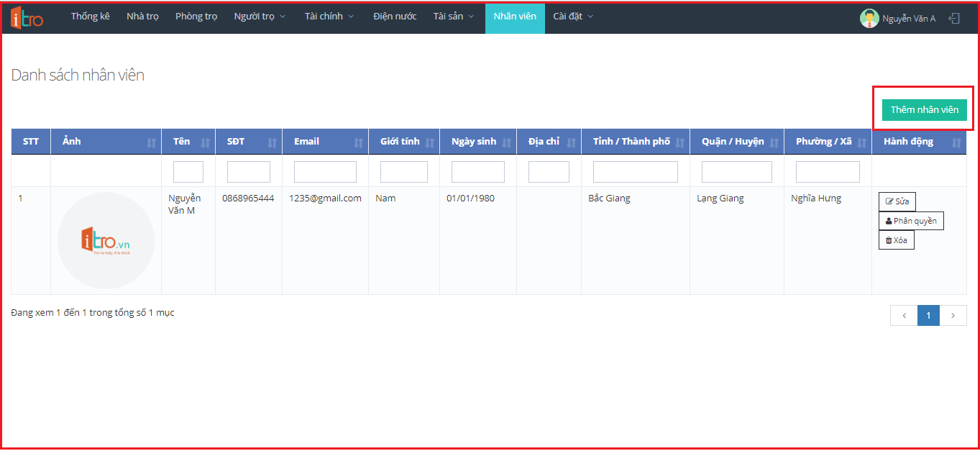Sort by Giới tính sort icon
The image size is (980, 451).
[429, 142]
